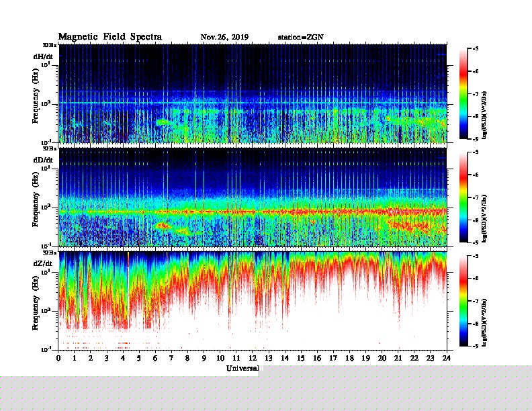Image resolution: width=532 pixels, height=411 pixels.
Task: Click hour 0 on the time axis
Action: (58, 358)
